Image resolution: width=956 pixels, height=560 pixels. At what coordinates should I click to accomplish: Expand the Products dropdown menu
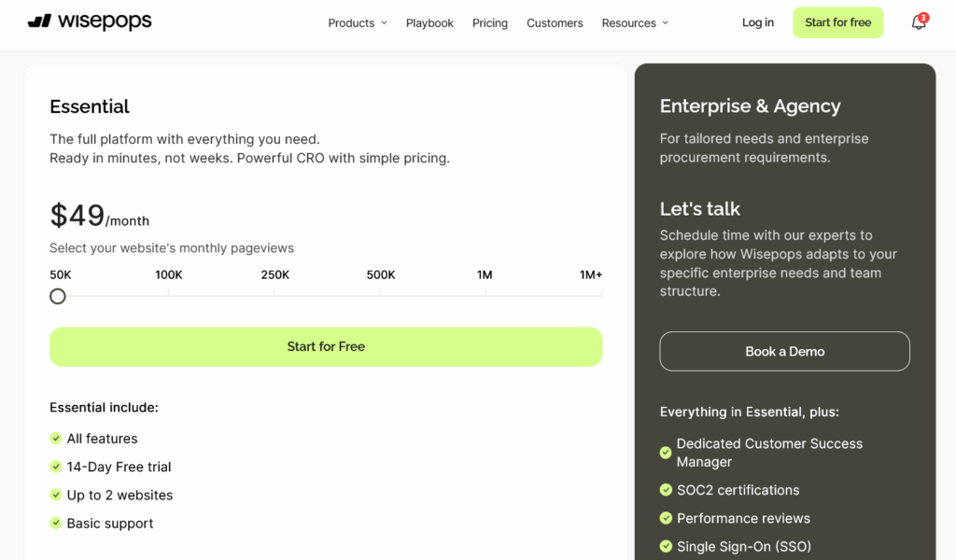tap(358, 23)
